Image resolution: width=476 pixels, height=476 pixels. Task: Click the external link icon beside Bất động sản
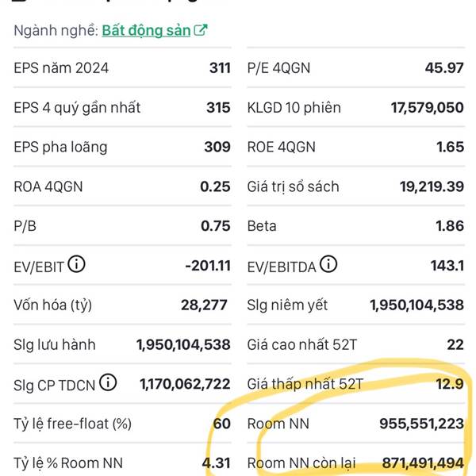(x=201, y=30)
